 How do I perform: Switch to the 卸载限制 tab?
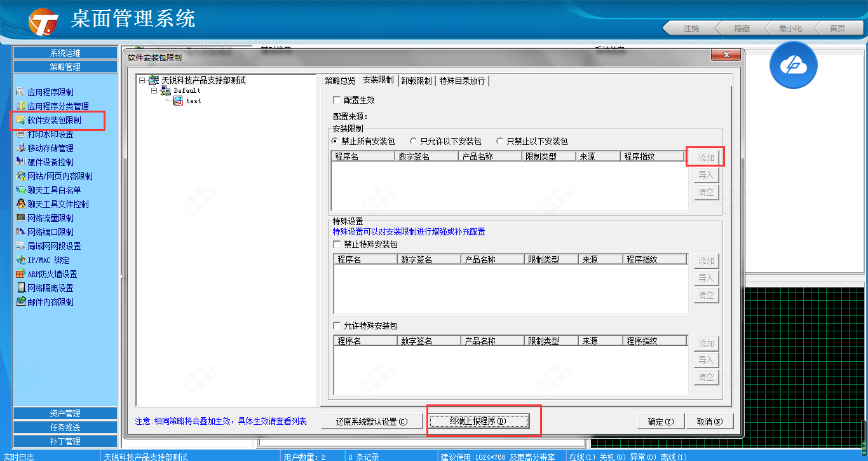click(x=417, y=81)
